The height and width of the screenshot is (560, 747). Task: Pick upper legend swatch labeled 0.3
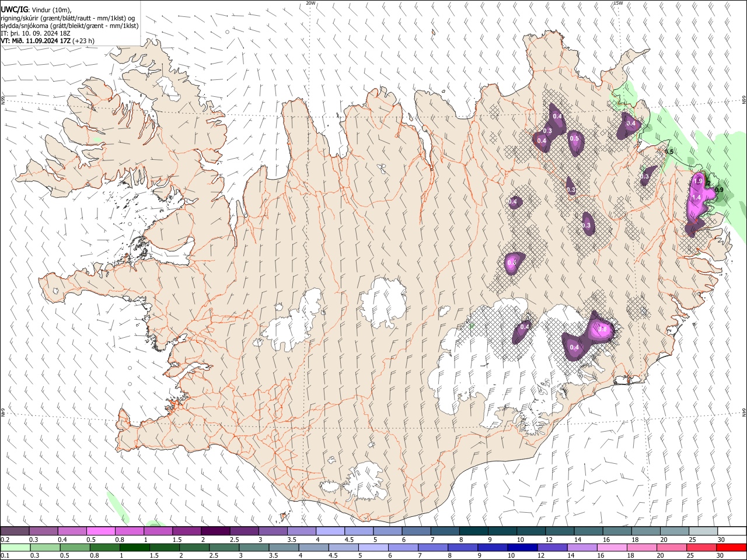point(43,531)
